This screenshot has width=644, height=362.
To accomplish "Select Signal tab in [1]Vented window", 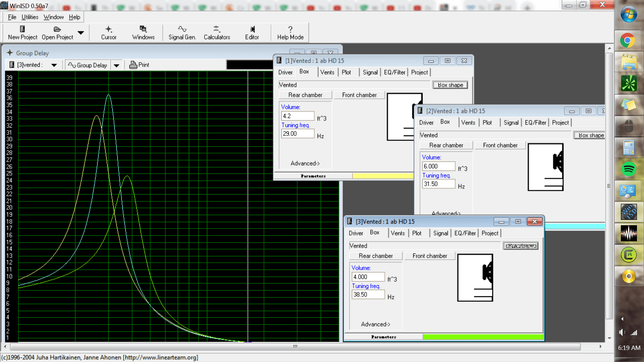I will (370, 72).
